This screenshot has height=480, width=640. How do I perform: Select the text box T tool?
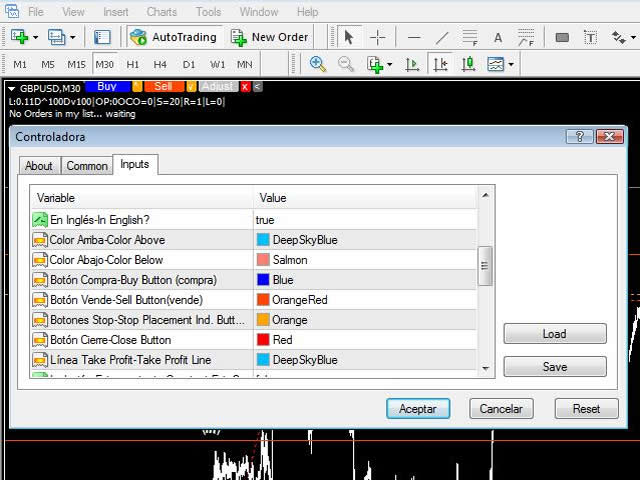point(590,38)
